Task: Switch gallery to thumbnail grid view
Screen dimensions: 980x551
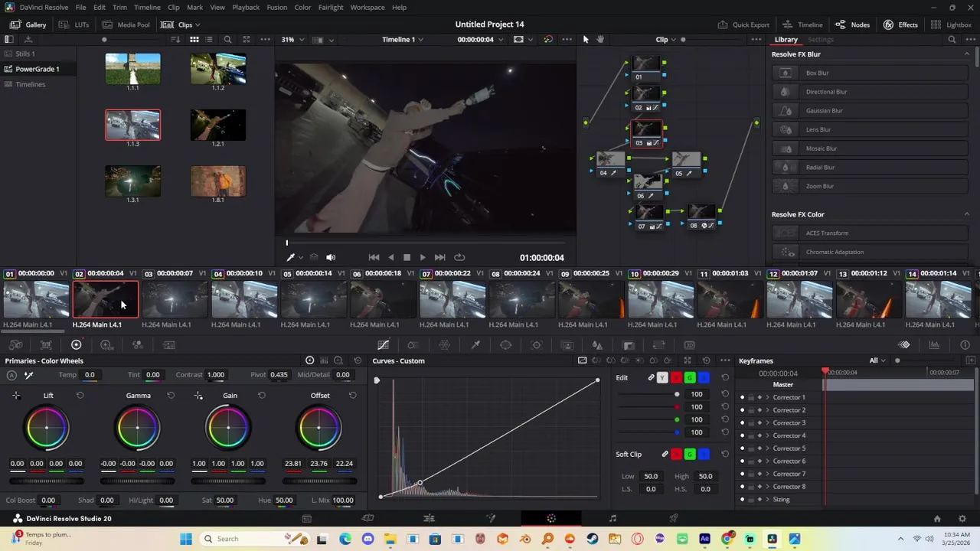Action: point(194,39)
